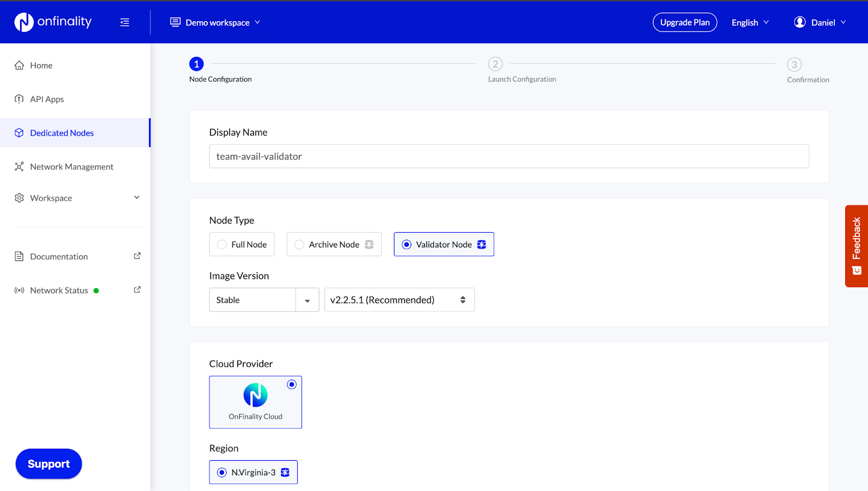Viewport: 868px width, 491px height.
Task: Open the orange Feedback side tab
Action: click(x=856, y=246)
